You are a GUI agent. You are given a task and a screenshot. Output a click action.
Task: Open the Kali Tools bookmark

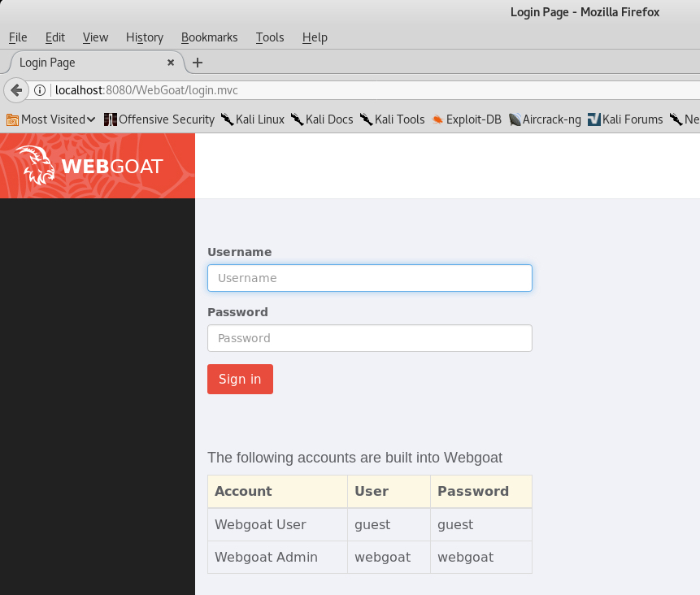[x=393, y=119]
